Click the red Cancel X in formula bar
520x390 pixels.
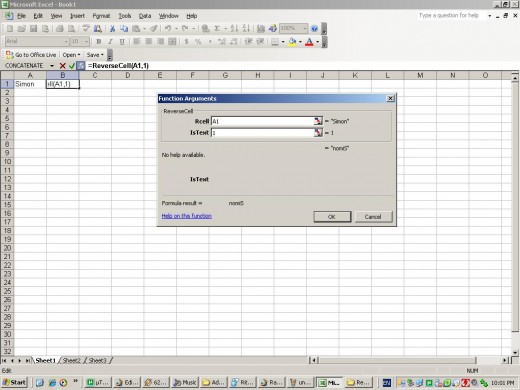point(62,66)
